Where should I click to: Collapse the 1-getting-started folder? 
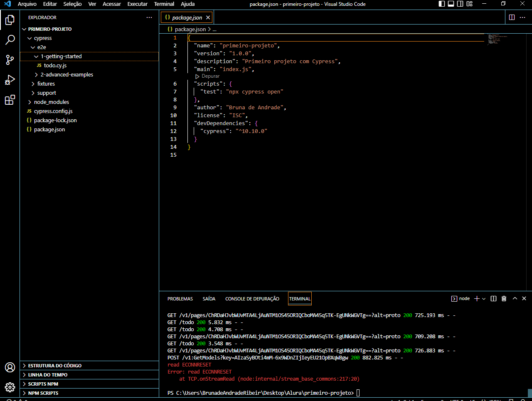tap(89, 57)
